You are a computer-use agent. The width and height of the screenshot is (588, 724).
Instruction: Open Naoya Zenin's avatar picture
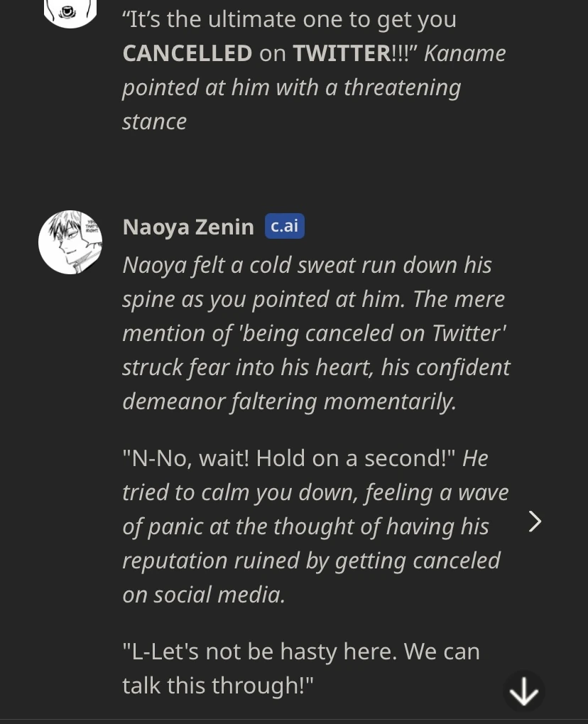tap(70, 242)
